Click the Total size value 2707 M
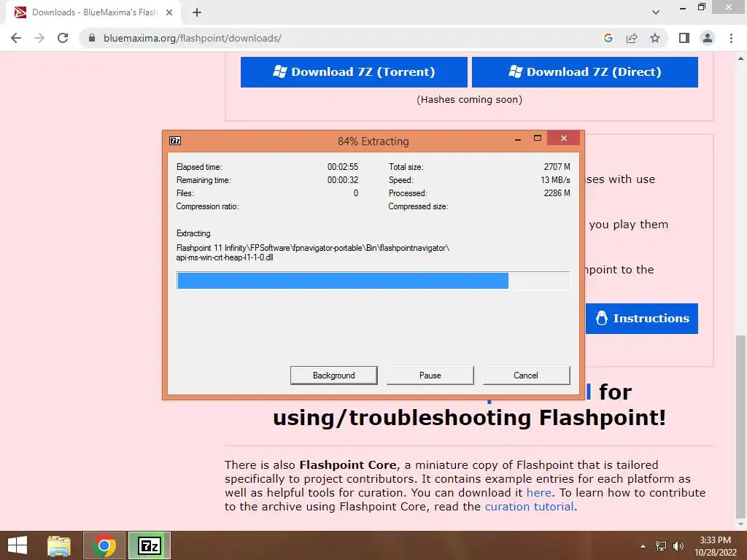Viewport: 747px width, 560px height. coord(557,167)
